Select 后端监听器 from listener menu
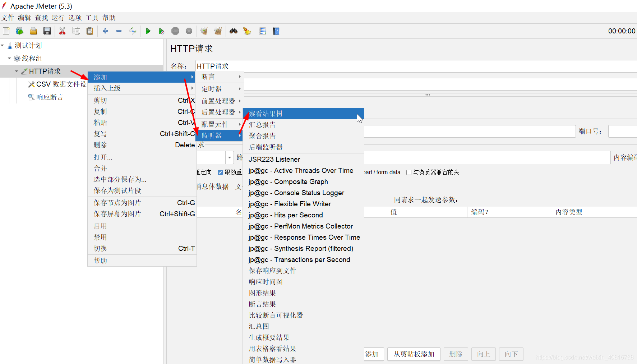 point(304,147)
